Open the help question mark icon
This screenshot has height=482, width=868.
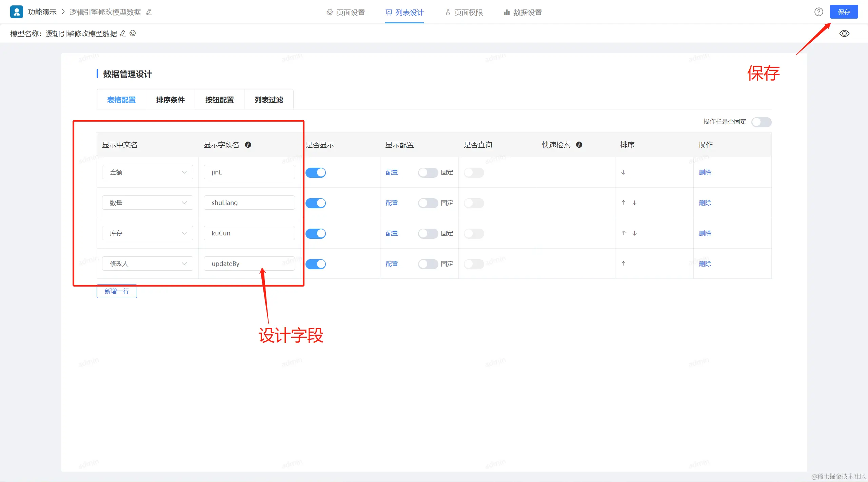(x=818, y=12)
